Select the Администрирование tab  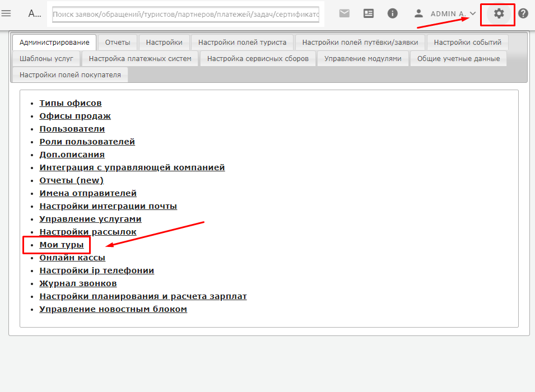(x=54, y=43)
